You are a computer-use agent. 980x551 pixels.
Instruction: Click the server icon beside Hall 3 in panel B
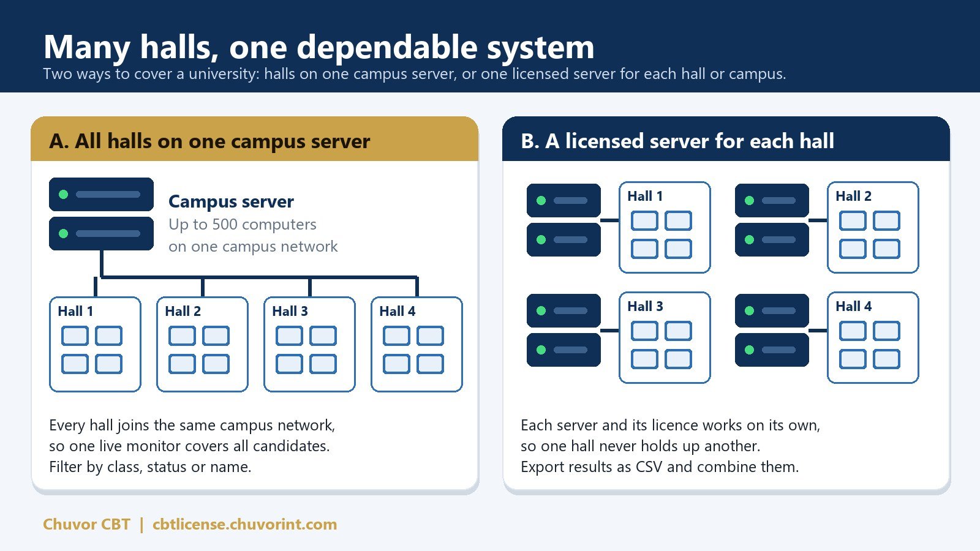[x=563, y=330]
